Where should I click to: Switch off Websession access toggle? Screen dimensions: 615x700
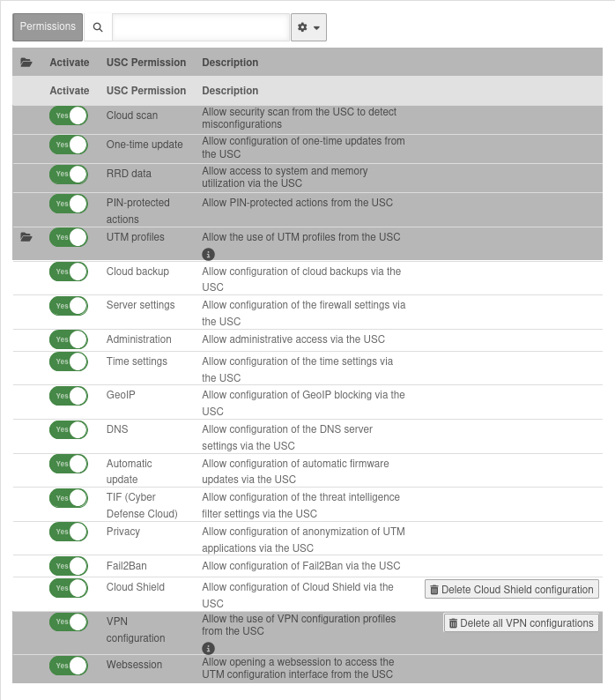click(x=69, y=666)
